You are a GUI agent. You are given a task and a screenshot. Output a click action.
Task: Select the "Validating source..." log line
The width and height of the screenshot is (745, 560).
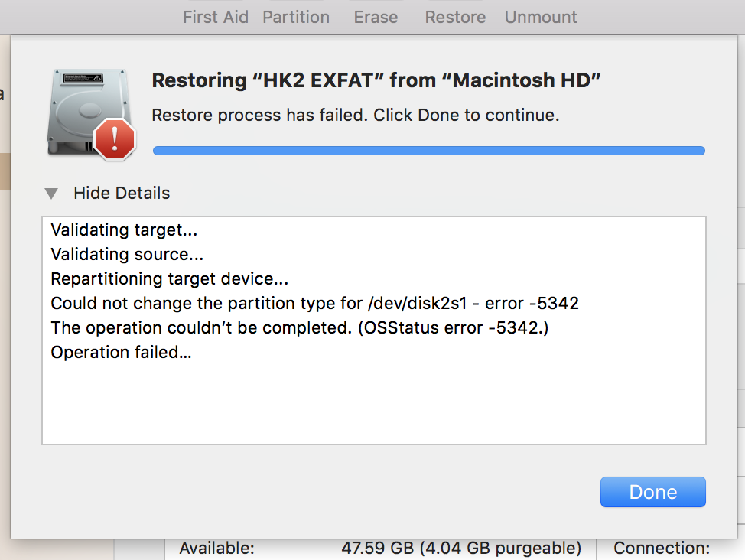point(127,254)
